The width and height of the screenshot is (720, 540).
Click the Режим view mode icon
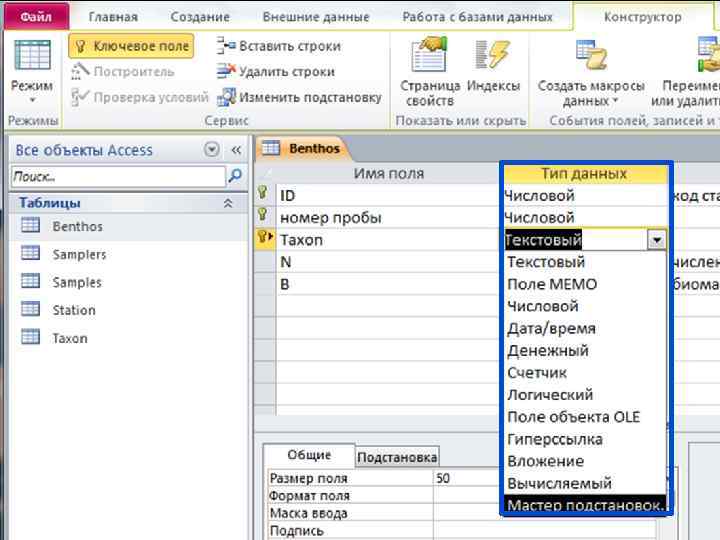point(32,56)
